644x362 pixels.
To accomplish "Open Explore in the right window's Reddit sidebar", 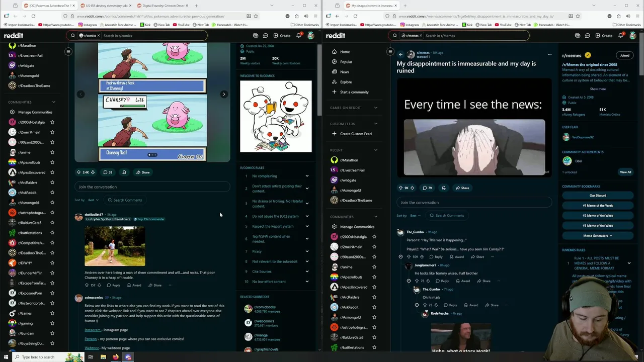I will tap(346, 82).
